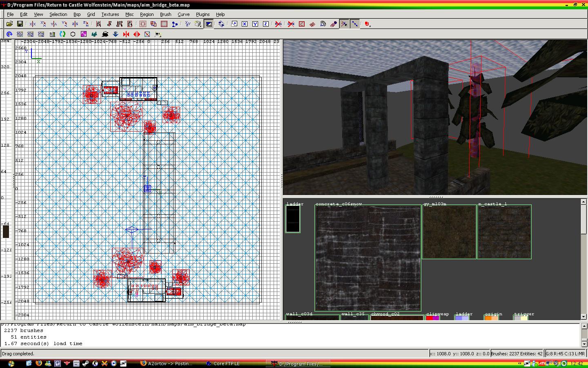Open the File menu
The width and height of the screenshot is (588, 368).
pyautogui.click(x=10, y=14)
